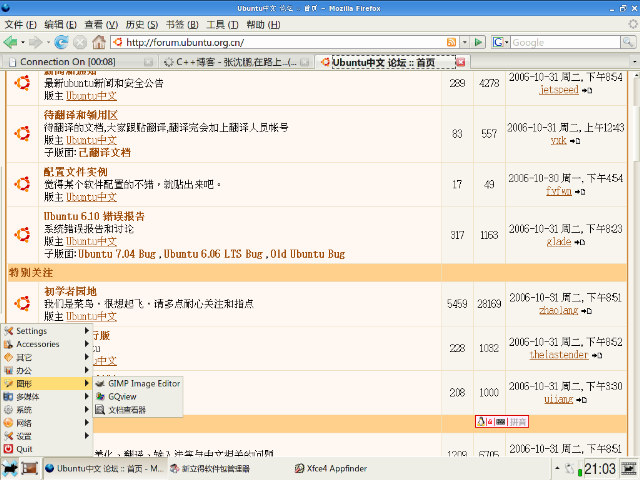Click the Quit entry in the menu

point(24,449)
